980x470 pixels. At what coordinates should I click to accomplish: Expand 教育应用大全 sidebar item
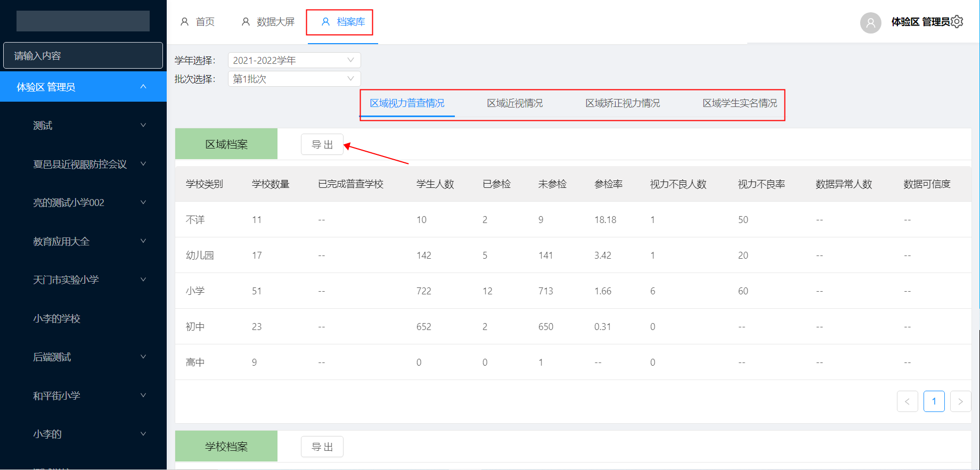[x=83, y=241]
